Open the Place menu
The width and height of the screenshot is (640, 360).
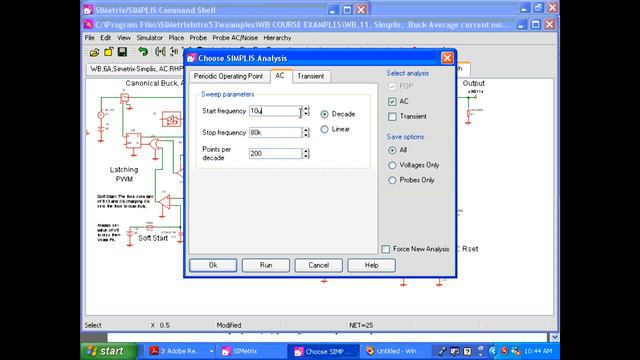pyautogui.click(x=176, y=38)
